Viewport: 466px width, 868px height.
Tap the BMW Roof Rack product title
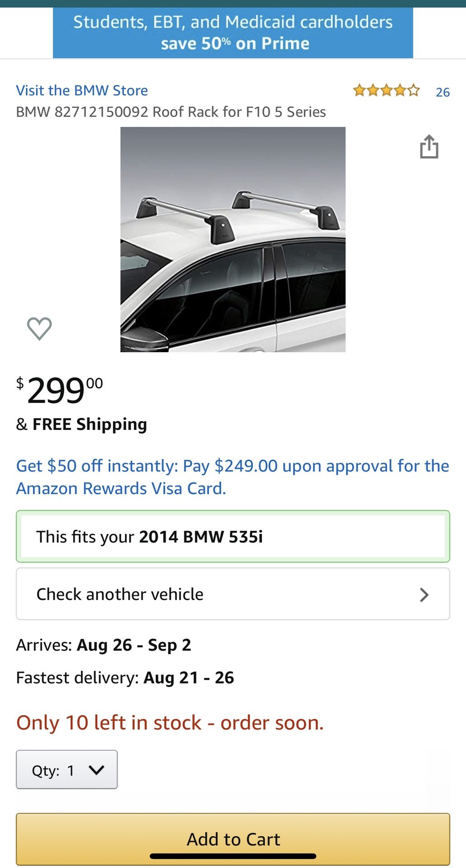[171, 112]
